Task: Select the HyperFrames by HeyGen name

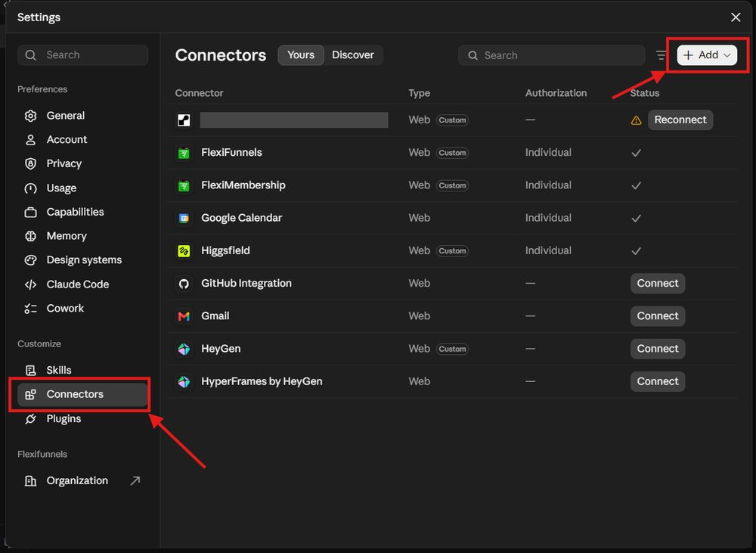Action: pyautogui.click(x=262, y=381)
